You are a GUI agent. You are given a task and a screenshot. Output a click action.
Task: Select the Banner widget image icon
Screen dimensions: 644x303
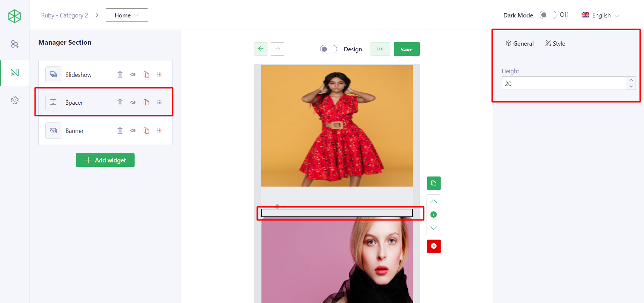point(53,131)
